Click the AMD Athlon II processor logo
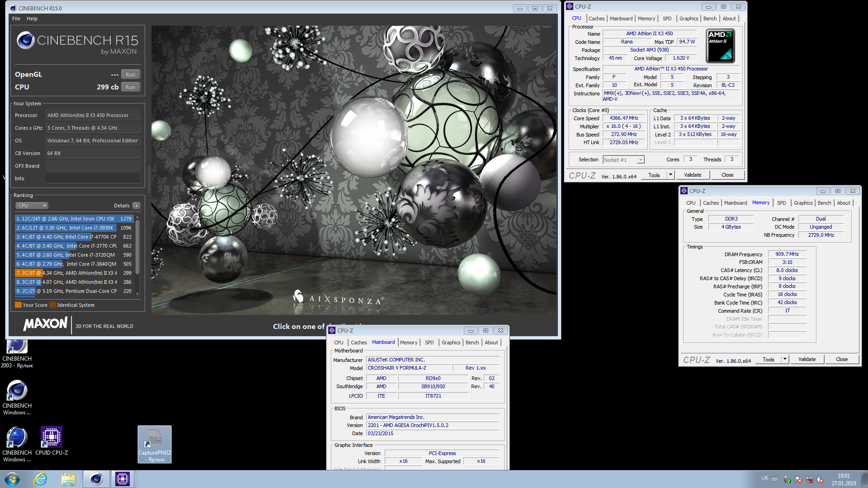This screenshot has width=868, height=488. click(x=720, y=46)
